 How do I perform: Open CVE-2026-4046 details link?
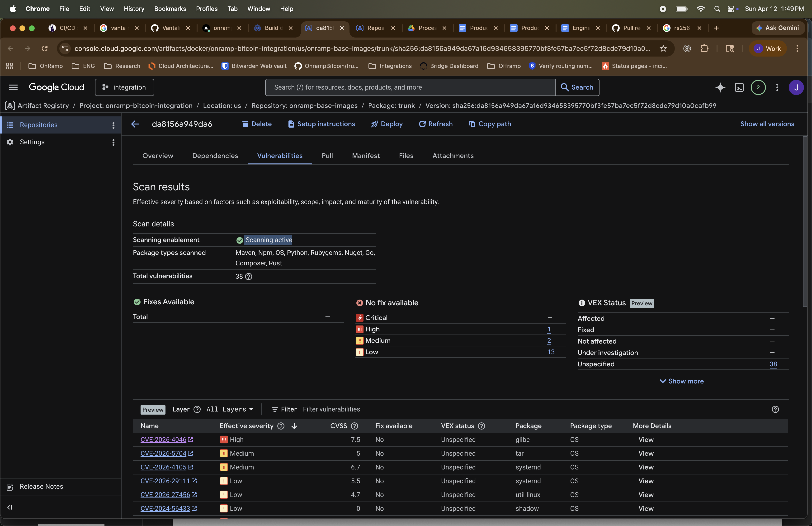164,440
